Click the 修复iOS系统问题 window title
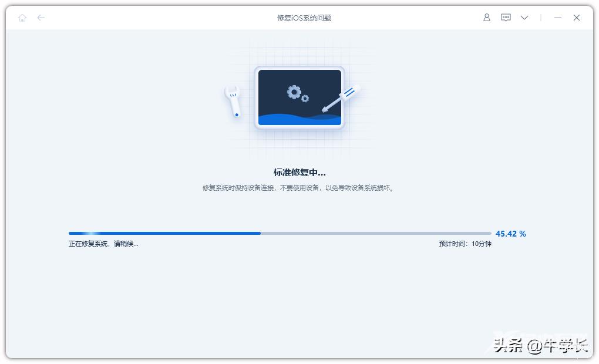This screenshot has height=364, width=599. coord(304,18)
